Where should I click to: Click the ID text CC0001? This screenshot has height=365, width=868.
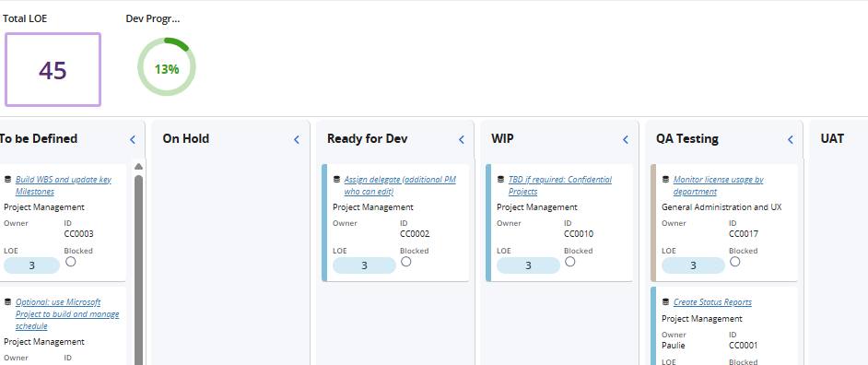pyautogui.click(x=744, y=345)
